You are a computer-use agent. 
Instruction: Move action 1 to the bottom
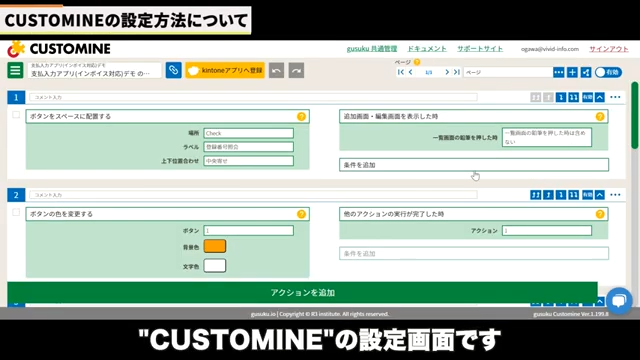(573, 97)
